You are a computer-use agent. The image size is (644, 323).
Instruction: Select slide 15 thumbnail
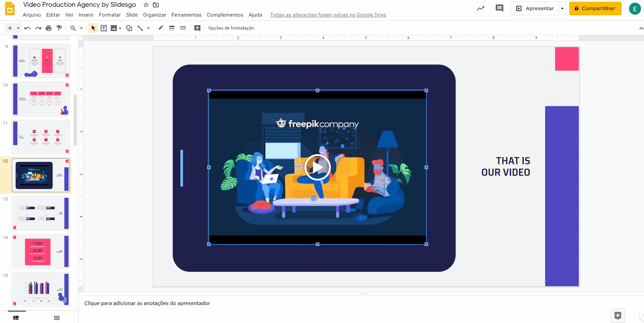pos(41,289)
